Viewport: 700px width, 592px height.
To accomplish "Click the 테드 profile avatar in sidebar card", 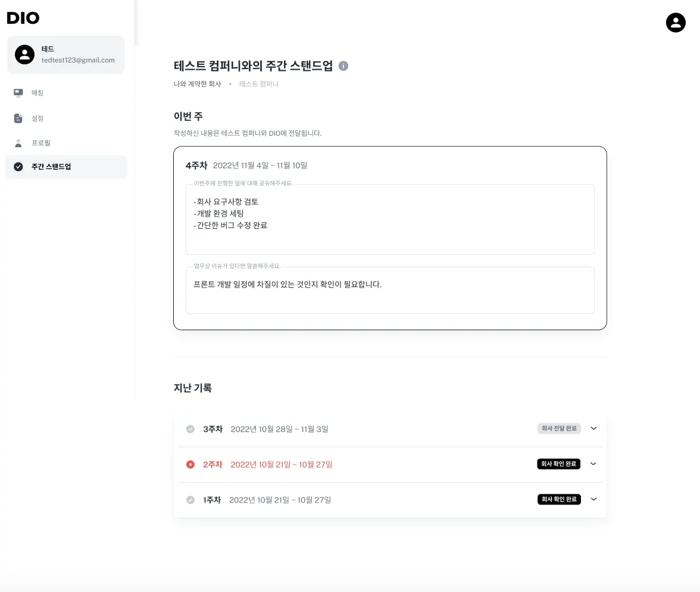I will pyautogui.click(x=24, y=55).
